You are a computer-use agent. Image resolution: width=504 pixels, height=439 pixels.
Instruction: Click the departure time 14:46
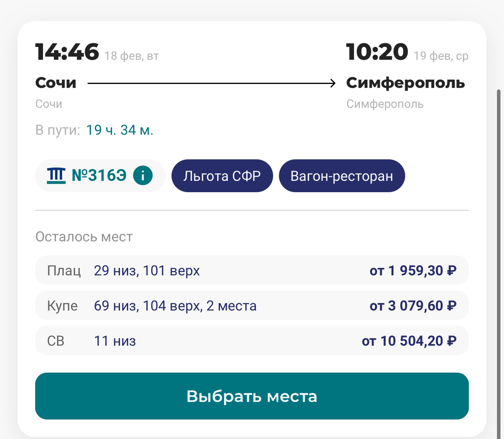68,51
